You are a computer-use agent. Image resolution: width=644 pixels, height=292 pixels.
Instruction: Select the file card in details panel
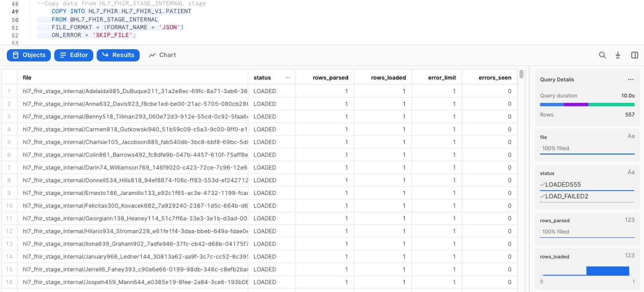pos(587,143)
